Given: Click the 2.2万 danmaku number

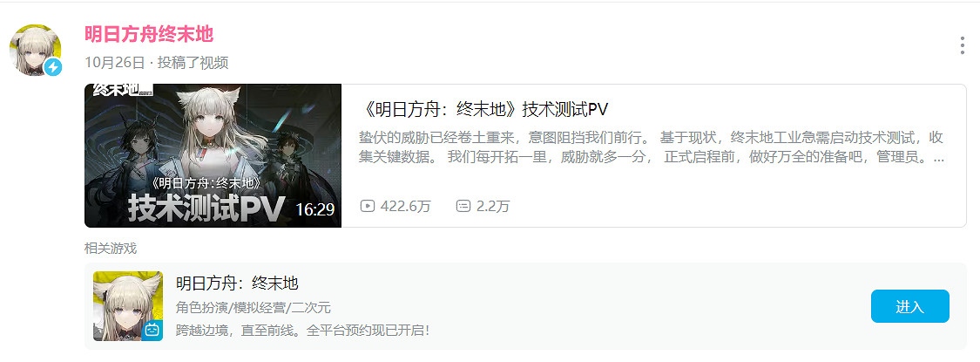Looking at the screenshot, I should [492, 206].
